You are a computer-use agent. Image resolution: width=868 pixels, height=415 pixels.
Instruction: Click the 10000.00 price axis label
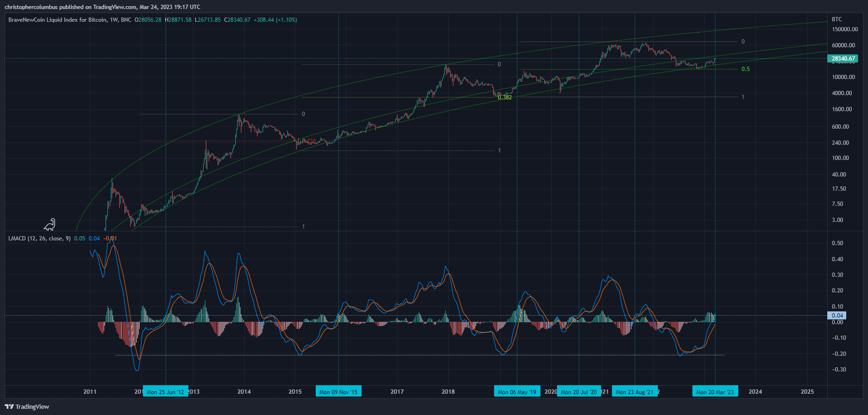tap(843, 77)
